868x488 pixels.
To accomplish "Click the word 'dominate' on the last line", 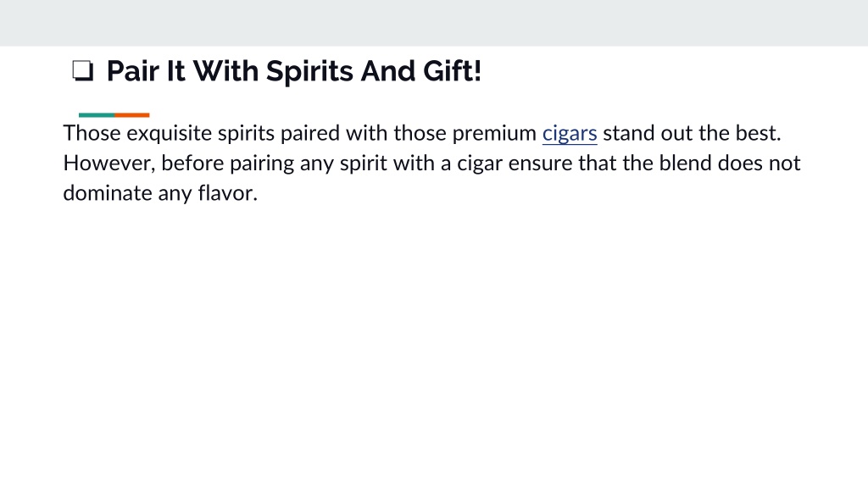I will coord(108,193).
